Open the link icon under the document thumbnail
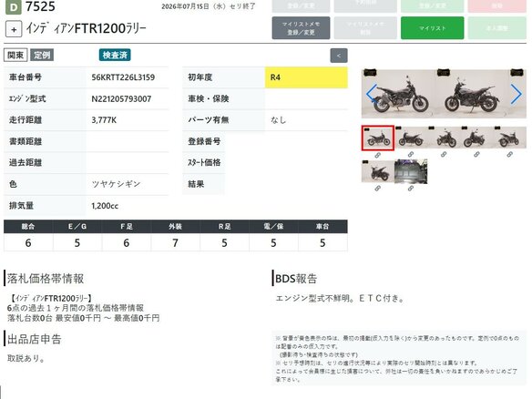This screenshot has width=532, height=399. coord(411,189)
